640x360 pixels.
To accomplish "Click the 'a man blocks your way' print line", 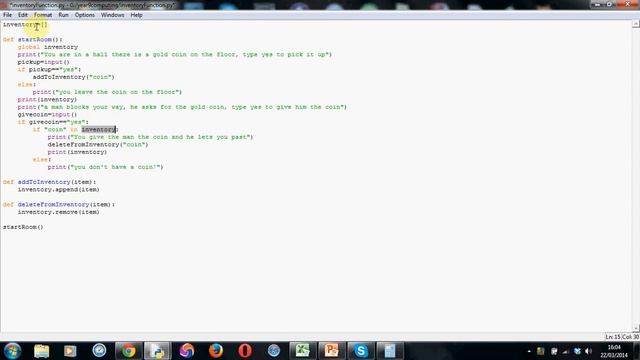I will point(182,107).
